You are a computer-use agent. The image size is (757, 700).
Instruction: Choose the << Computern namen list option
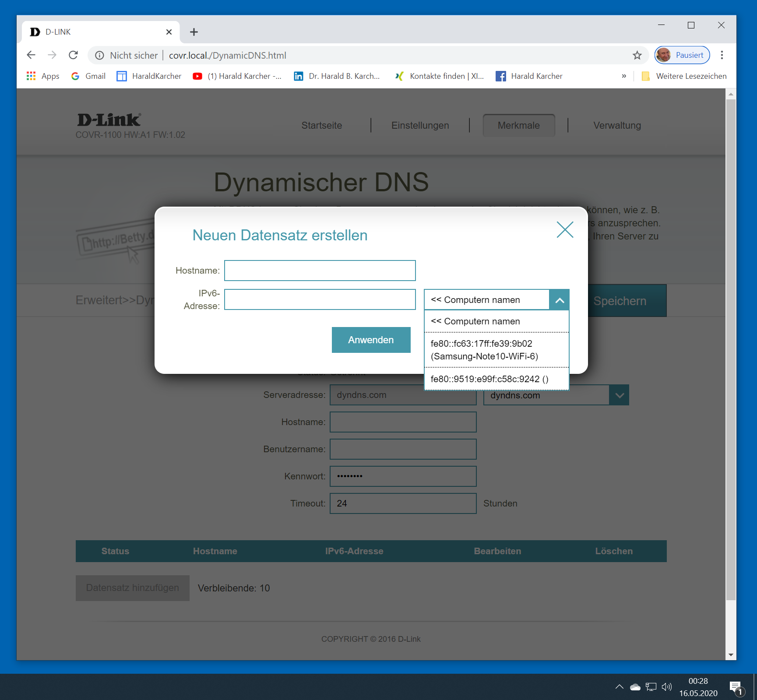[x=496, y=321]
